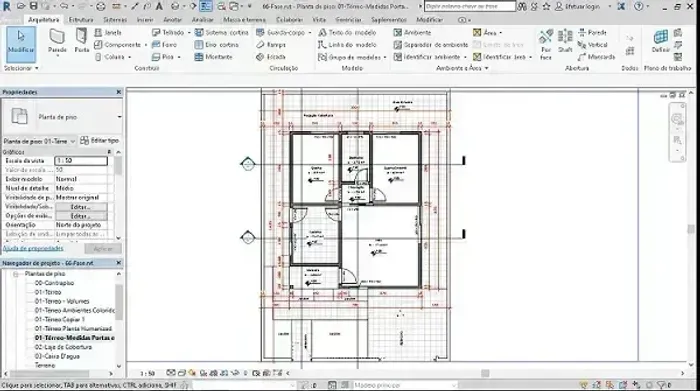This screenshot has height=391, width=700.
Task: Expand Parede tool dropdown arrow
Action: pos(57,56)
